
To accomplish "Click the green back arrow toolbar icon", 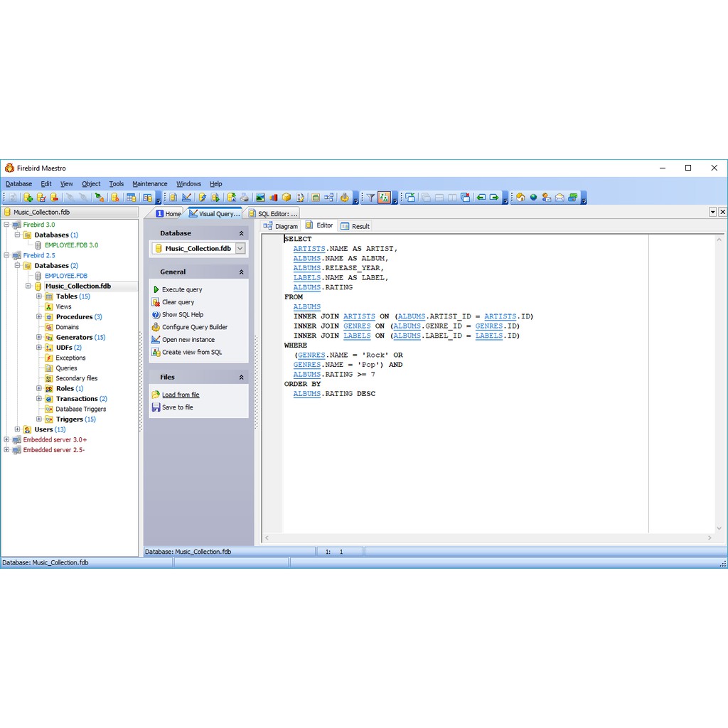I will 481,198.
